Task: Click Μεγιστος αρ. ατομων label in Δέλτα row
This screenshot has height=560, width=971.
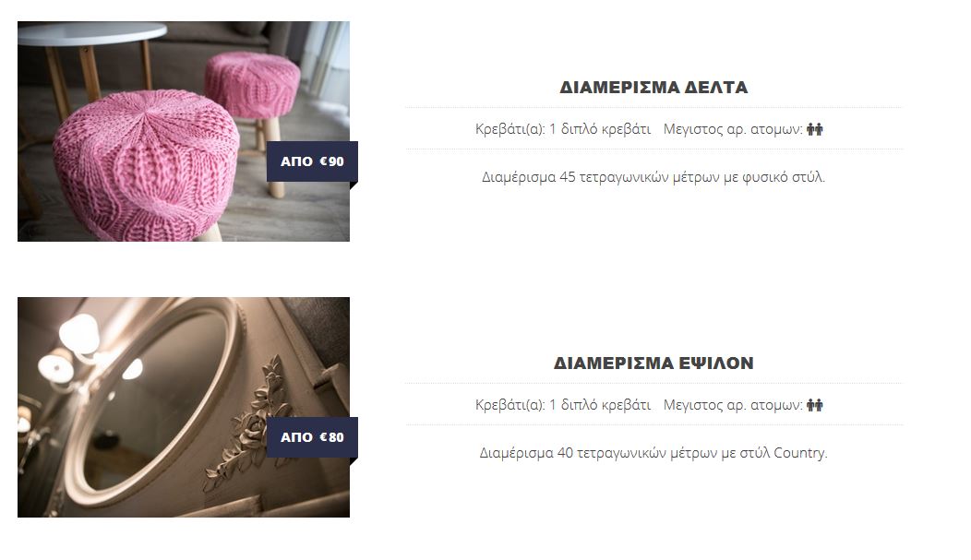Action: click(x=733, y=129)
